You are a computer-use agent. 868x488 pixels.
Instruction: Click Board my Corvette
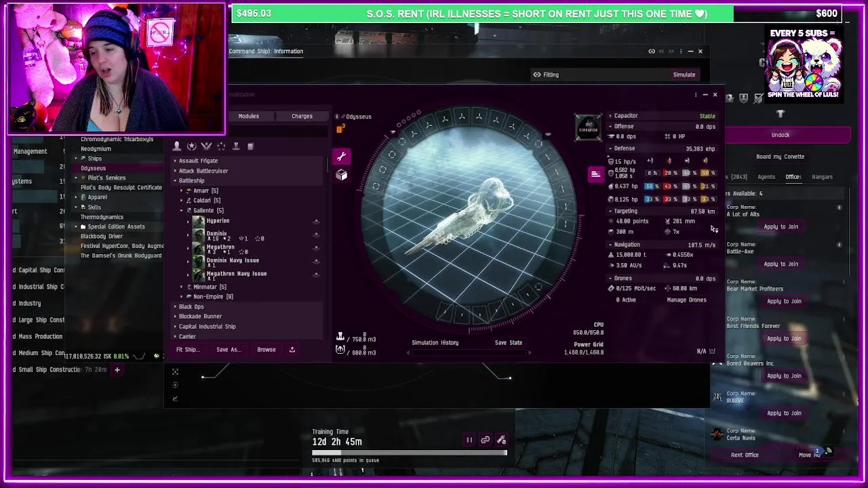[780, 157]
